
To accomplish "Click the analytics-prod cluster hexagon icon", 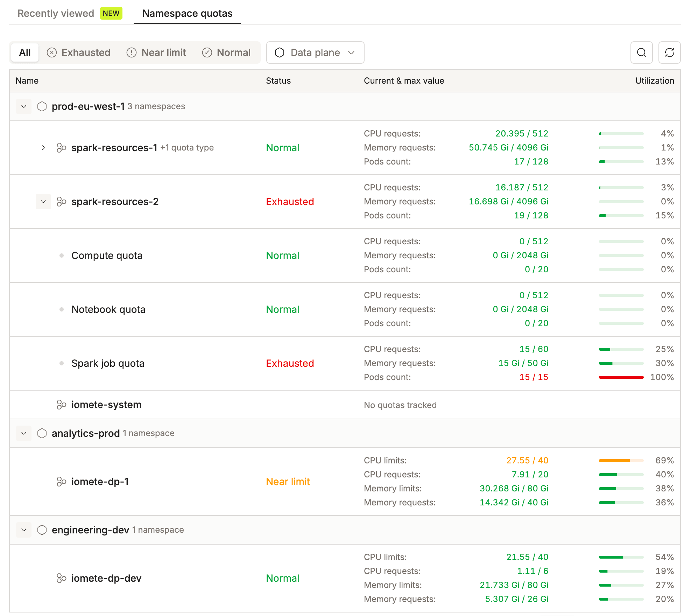I will [42, 433].
